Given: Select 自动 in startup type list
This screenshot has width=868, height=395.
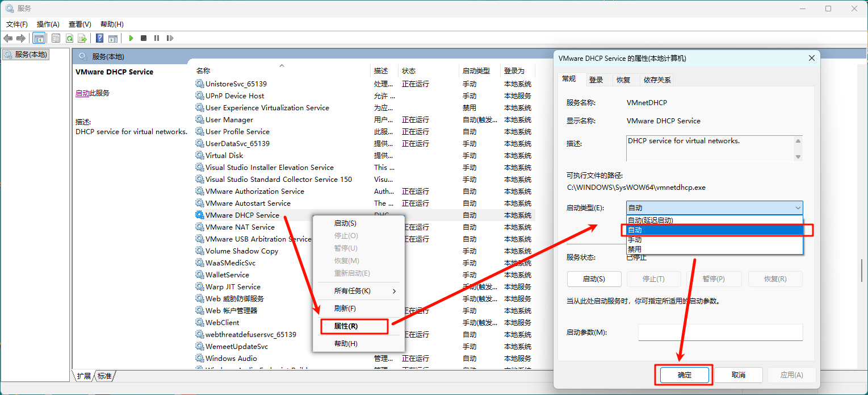Looking at the screenshot, I should point(715,230).
